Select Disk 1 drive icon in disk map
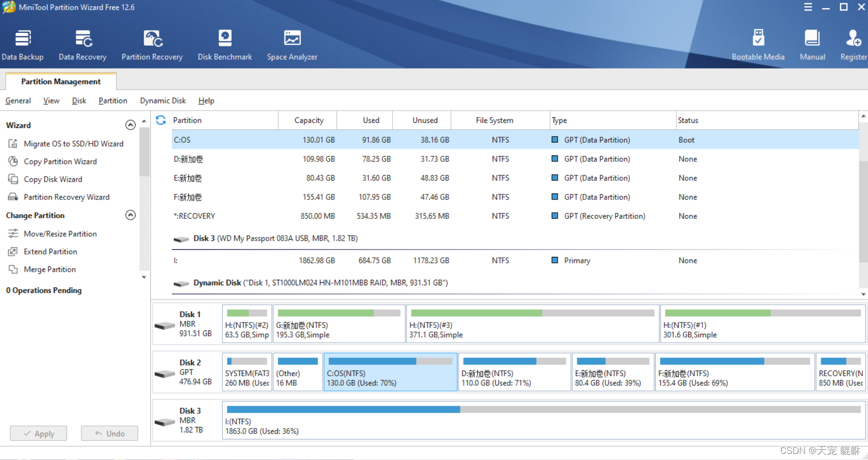 [165, 325]
